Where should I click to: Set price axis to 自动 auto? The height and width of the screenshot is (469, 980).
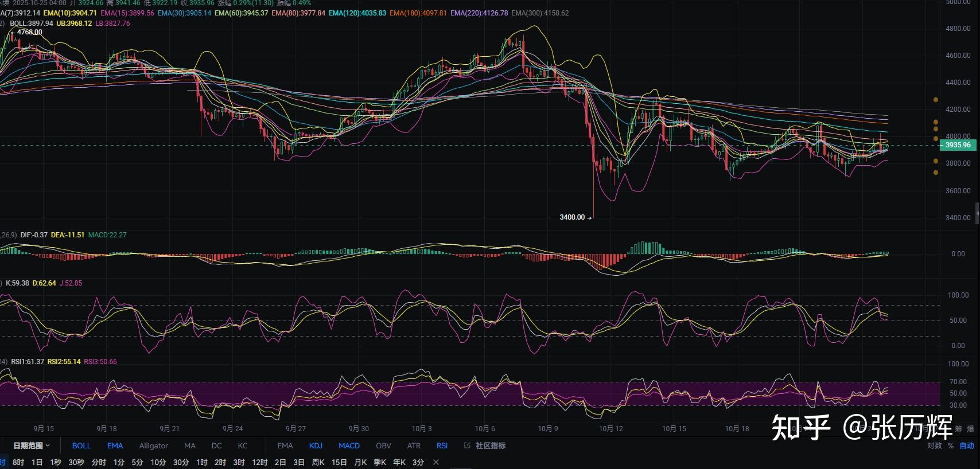[x=967, y=445]
